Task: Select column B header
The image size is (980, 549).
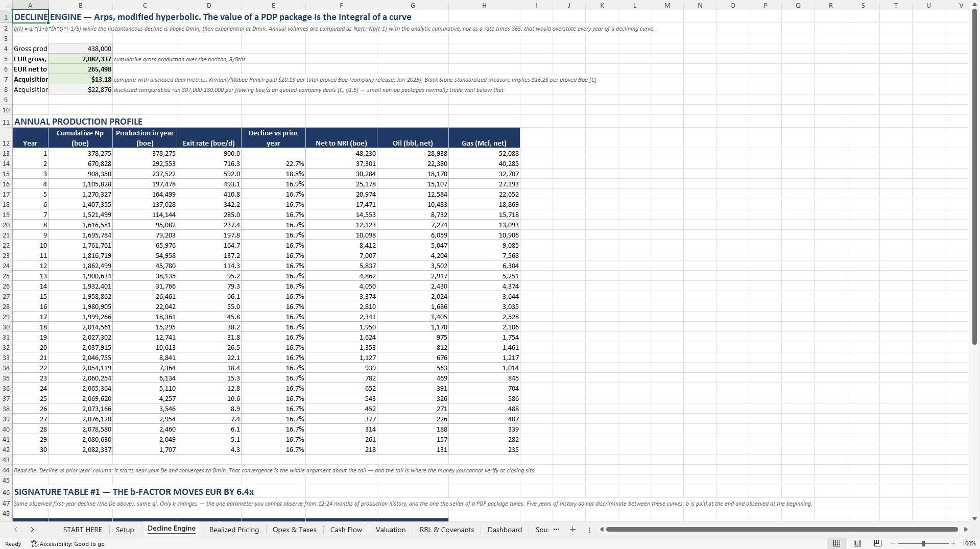Action: (x=80, y=5)
